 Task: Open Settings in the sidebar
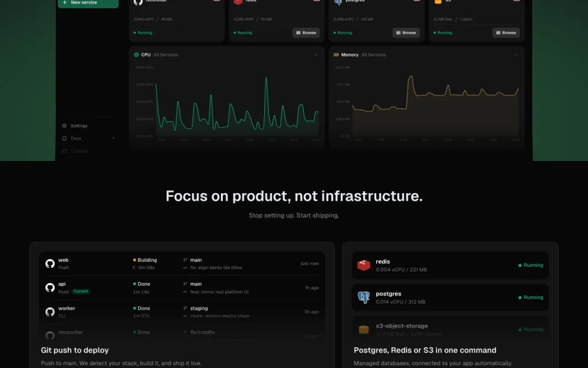[79, 126]
